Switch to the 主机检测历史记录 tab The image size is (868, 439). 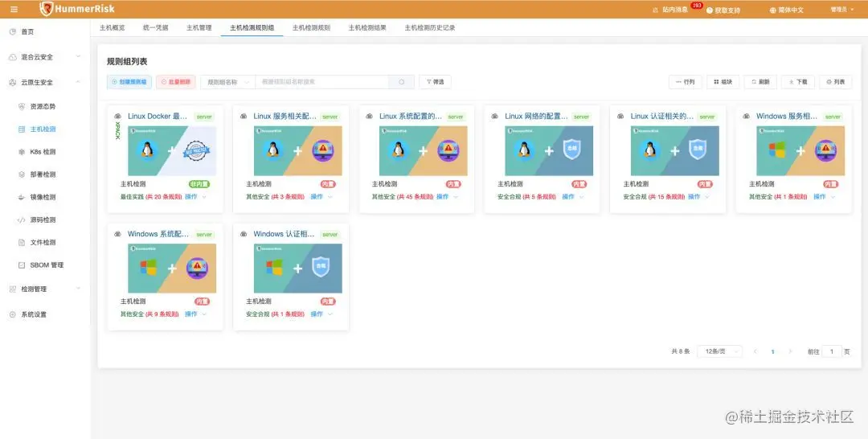coord(429,27)
